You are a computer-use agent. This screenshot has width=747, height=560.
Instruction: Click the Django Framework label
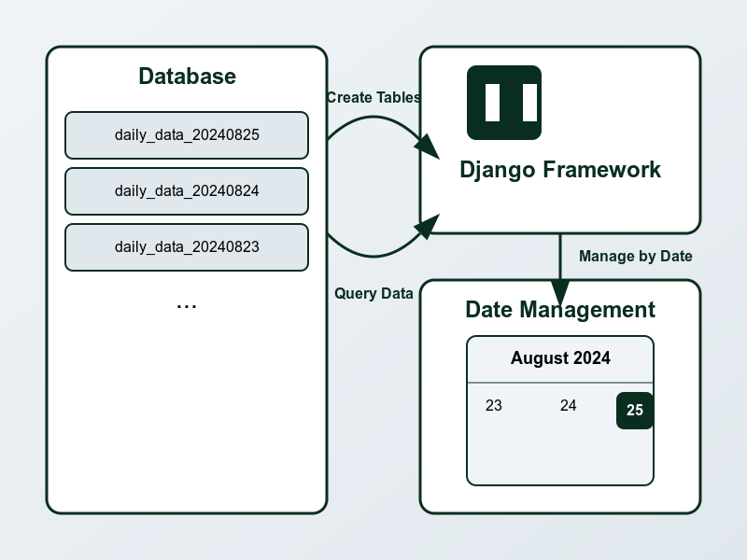[x=560, y=170]
